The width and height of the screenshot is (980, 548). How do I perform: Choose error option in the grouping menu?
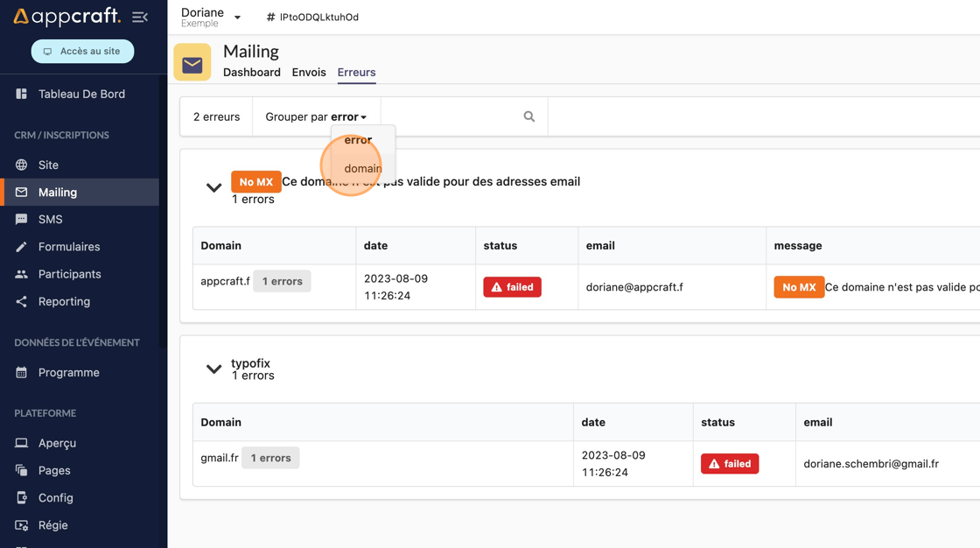click(x=358, y=139)
